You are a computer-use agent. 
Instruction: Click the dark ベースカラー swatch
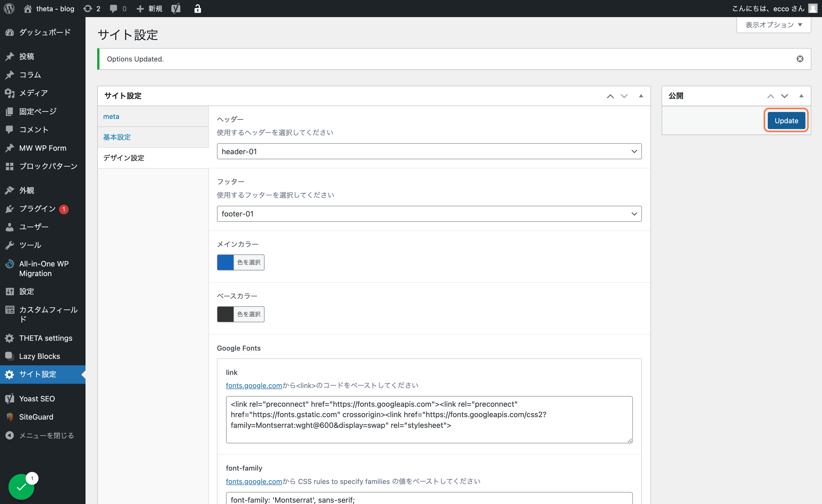point(226,314)
